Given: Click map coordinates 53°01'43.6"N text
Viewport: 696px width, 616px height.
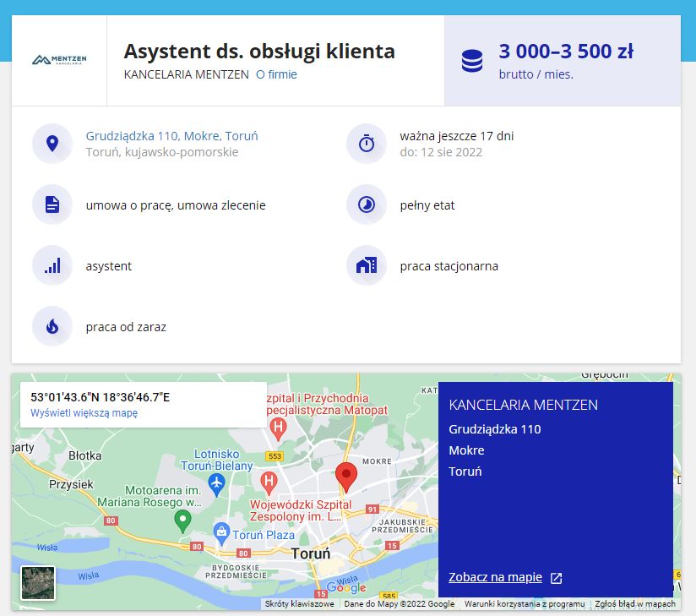Looking at the screenshot, I should click(100, 397).
